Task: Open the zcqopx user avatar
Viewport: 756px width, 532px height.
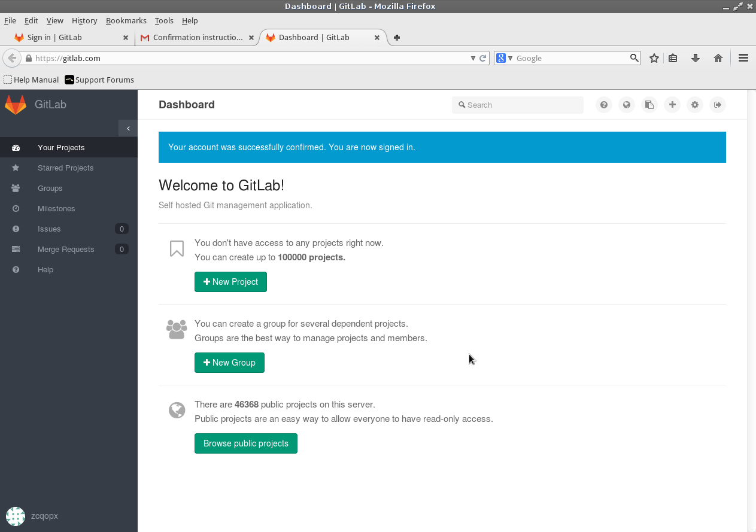Action: tap(16, 516)
